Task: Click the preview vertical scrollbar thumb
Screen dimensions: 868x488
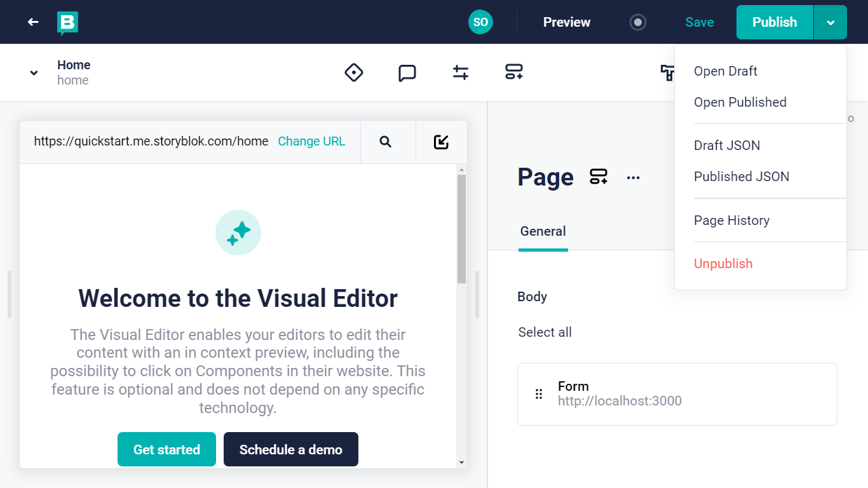Action: point(461,229)
